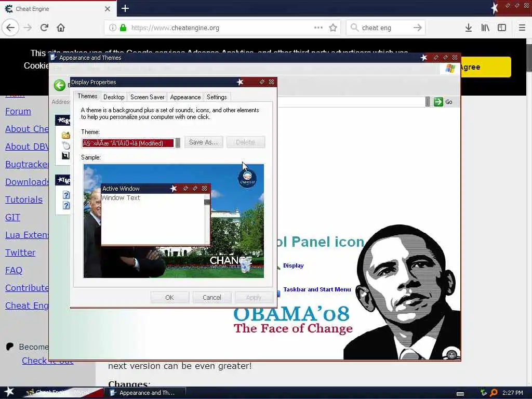Bookmark this page with the star
Image resolution: width=532 pixels, height=399 pixels.
point(333,28)
